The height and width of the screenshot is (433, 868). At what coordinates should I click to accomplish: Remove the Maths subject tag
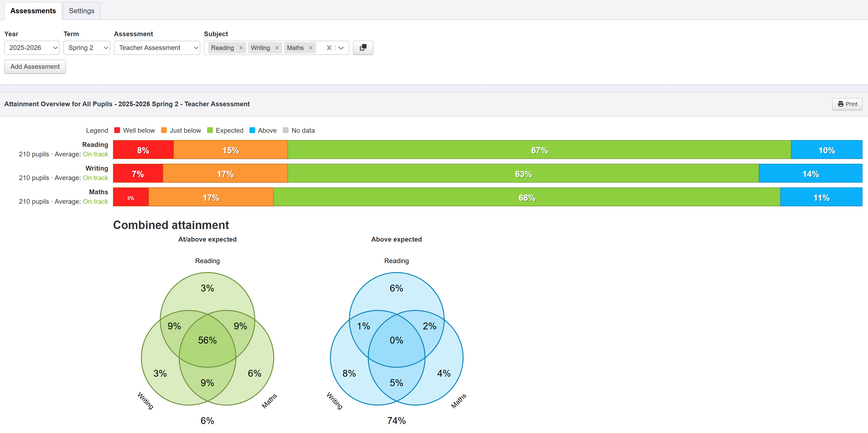click(311, 48)
